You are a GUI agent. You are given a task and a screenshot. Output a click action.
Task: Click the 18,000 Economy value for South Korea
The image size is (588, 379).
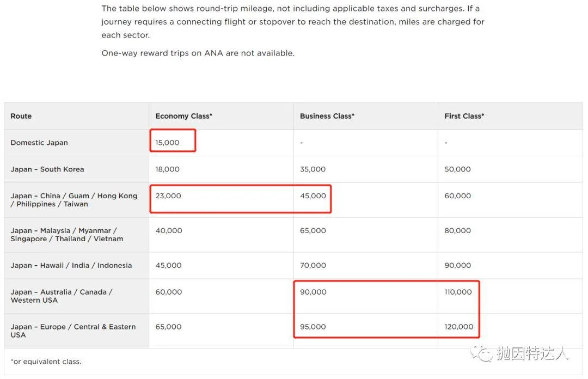pyautogui.click(x=167, y=169)
